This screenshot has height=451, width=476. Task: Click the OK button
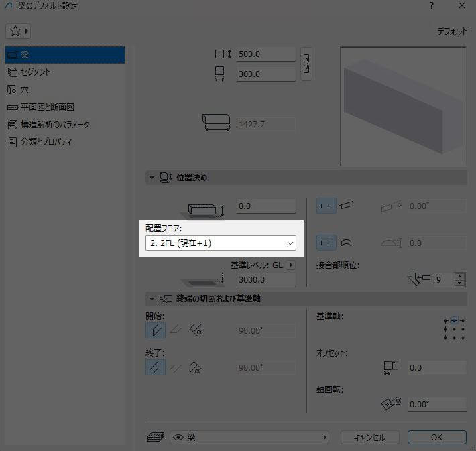[436, 437]
